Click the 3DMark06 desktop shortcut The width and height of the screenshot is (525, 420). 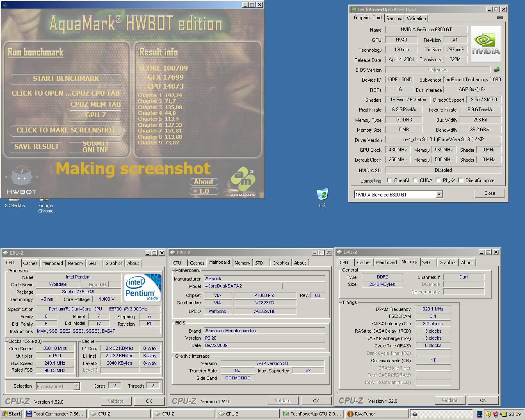(15, 203)
